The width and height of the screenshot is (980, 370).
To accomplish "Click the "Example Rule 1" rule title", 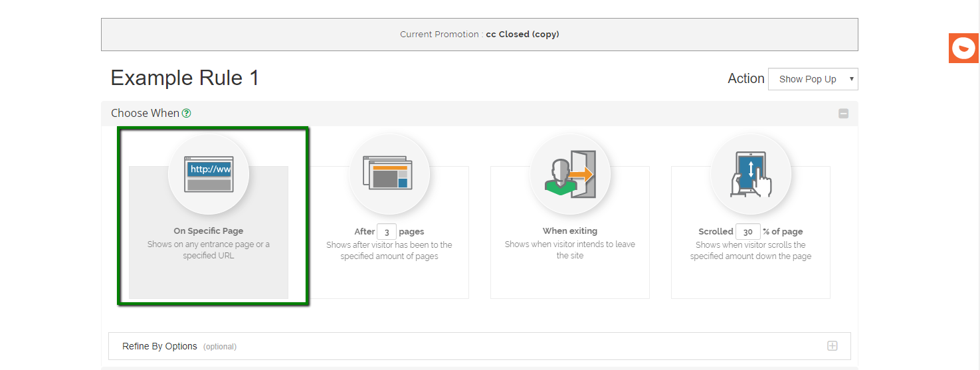I will [x=185, y=78].
